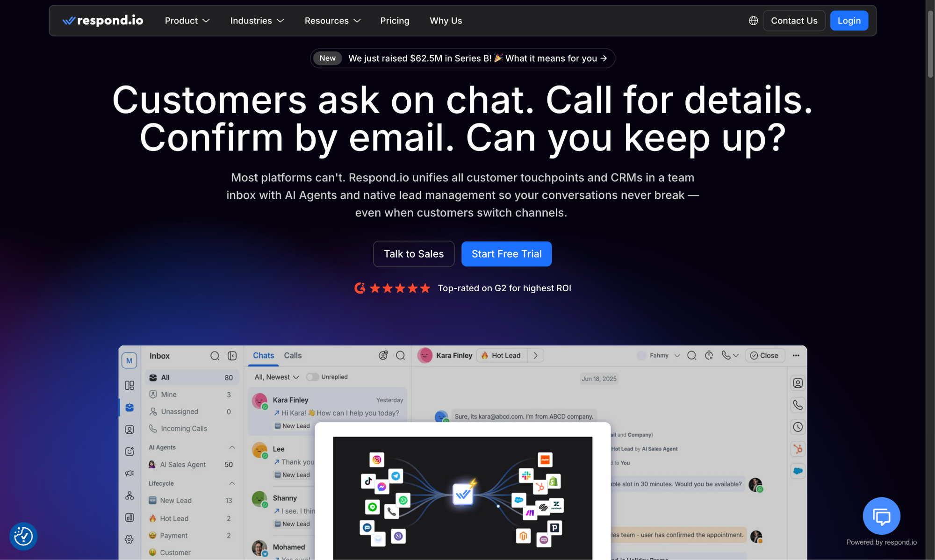Open the broadcasts megaphone icon

[129, 473]
